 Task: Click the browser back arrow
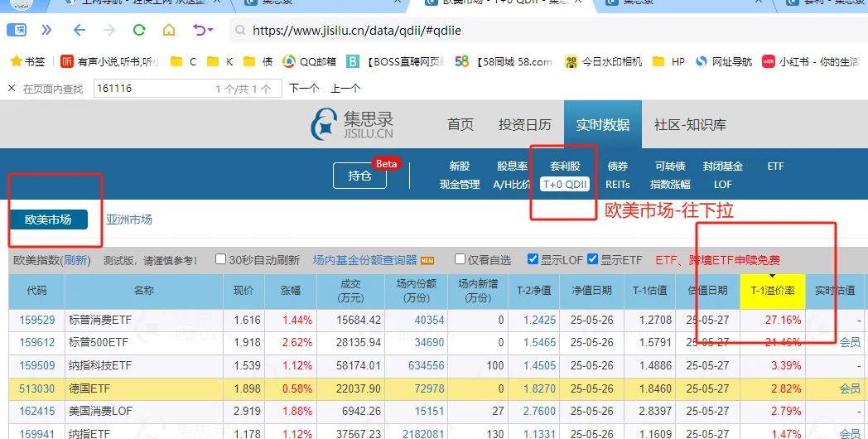[x=80, y=30]
